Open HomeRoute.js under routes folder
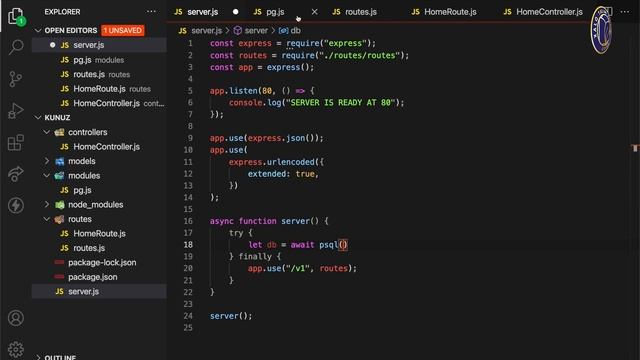 pos(99,233)
